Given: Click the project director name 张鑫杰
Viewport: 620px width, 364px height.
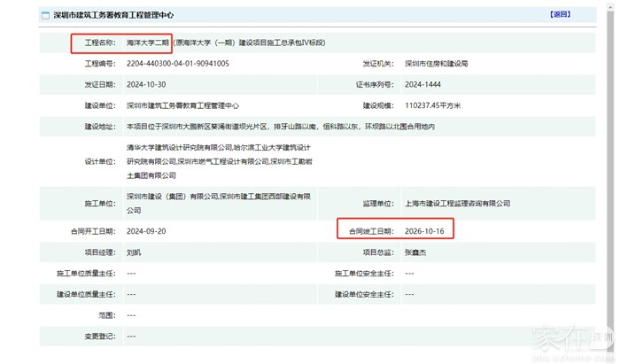Looking at the screenshot, I should point(415,252).
